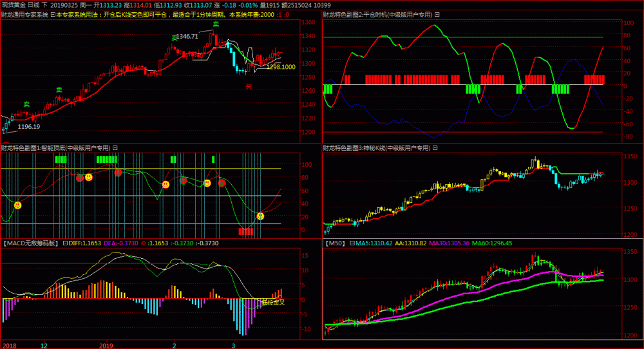Click the 财龙通用专家系统 panel title
Viewport: 644px width, 349px height.
[x=24, y=15]
